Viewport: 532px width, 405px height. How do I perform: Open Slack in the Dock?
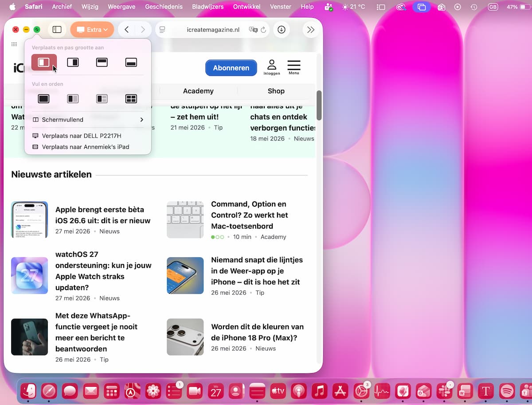pos(444,391)
